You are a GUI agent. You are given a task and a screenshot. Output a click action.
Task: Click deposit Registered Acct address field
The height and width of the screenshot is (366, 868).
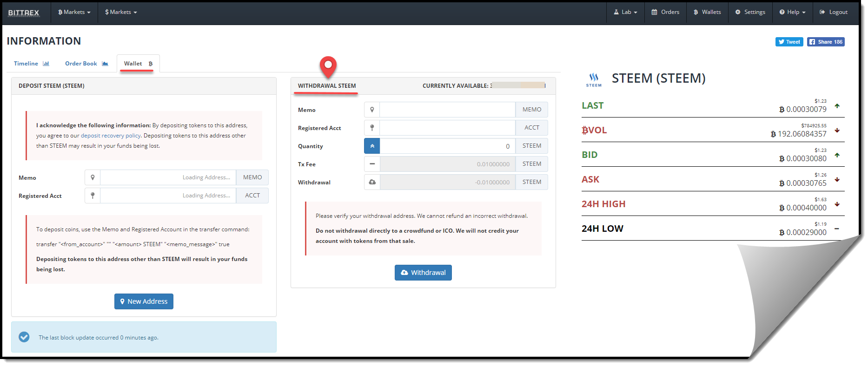[x=168, y=196]
